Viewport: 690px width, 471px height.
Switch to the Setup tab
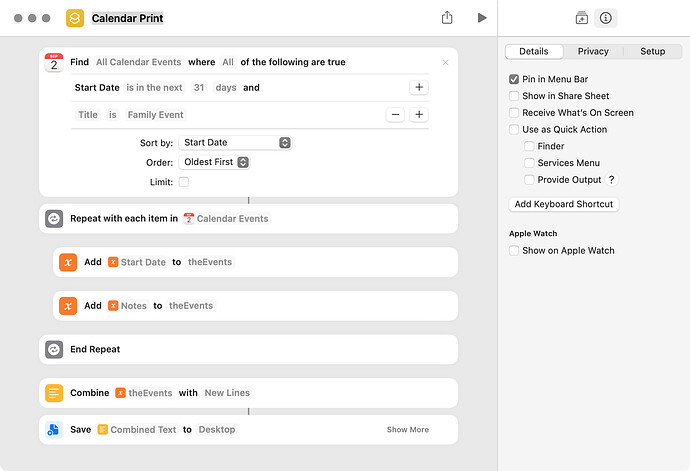coord(652,52)
